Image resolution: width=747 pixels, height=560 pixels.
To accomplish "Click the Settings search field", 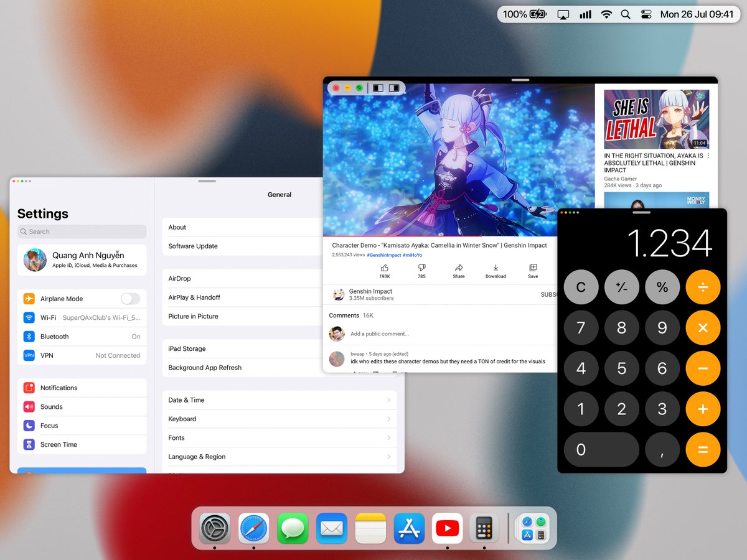I will click(x=82, y=231).
